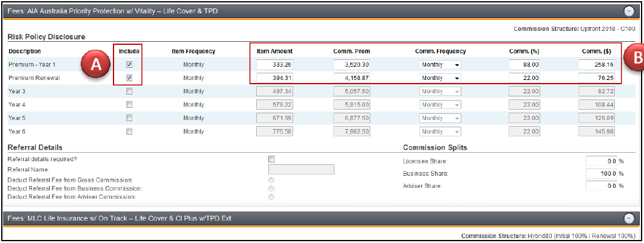Click the Comm. Frequency column header

440,52
